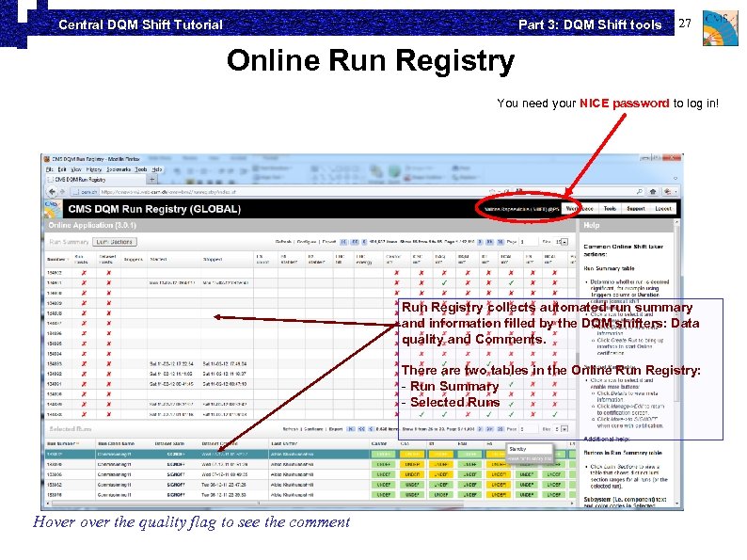Viewport: 747px width, 560px height.
Task: Select row dated Tue 06-12-11 22:47:26
Action: tap(310, 485)
